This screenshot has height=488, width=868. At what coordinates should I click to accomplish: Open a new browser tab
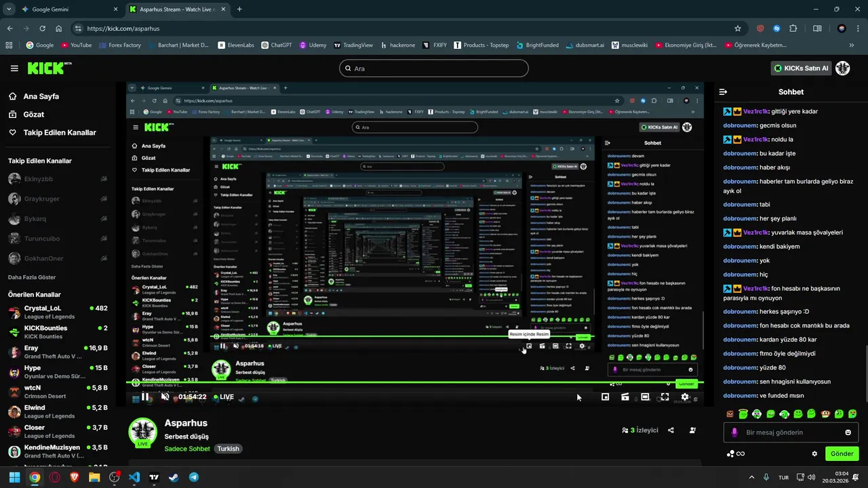point(239,9)
